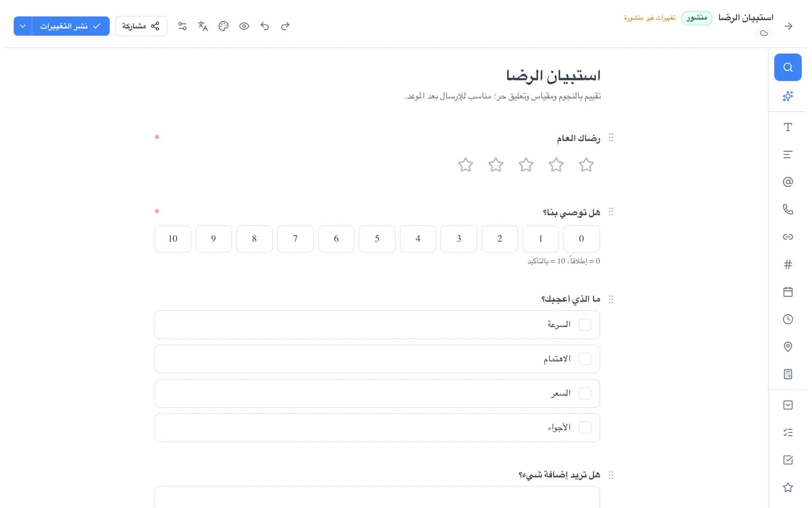Add a phone number field from the sidebar

coord(788,209)
